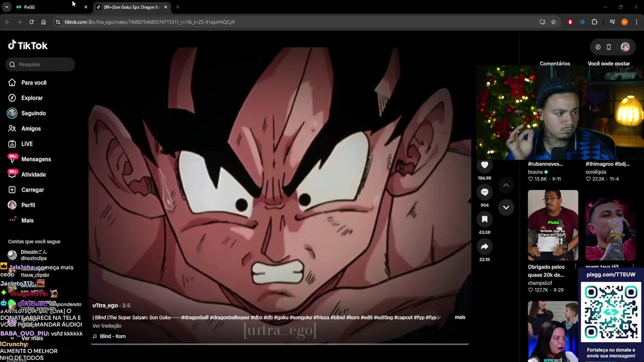This screenshot has width=644, height=362.
Task: Click the get-app phone icon
Action: [x=609, y=47]
